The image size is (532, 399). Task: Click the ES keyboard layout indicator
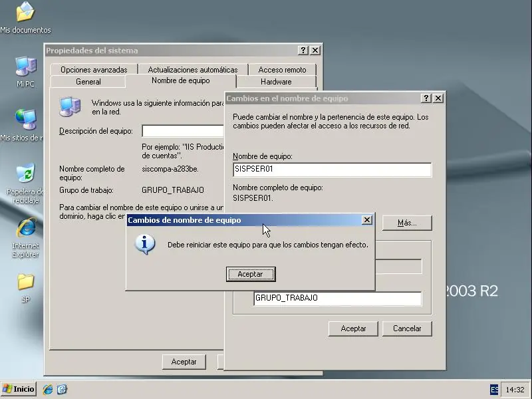(494, 390)
